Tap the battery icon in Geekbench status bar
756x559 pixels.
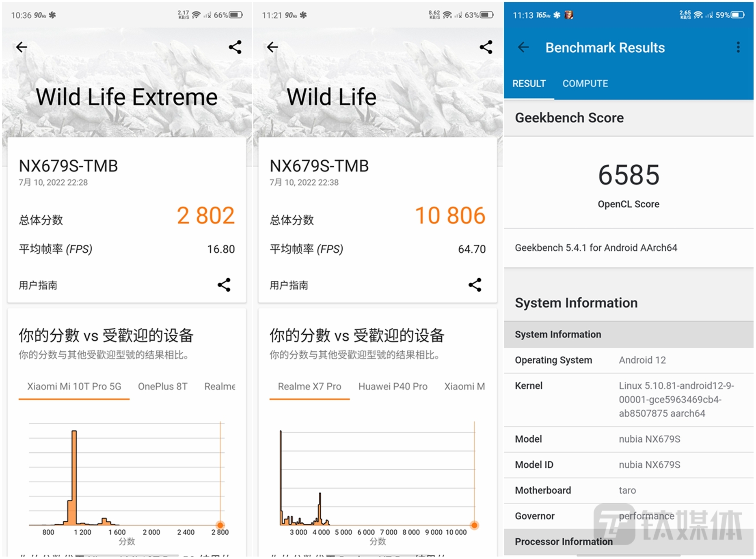pyautogui.click(x=738, y=15)
